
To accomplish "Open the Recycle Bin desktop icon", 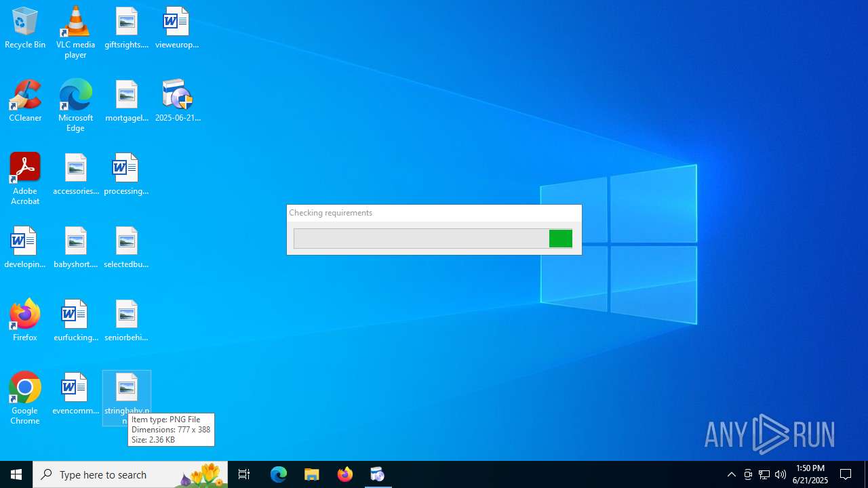I will point(25,28).
